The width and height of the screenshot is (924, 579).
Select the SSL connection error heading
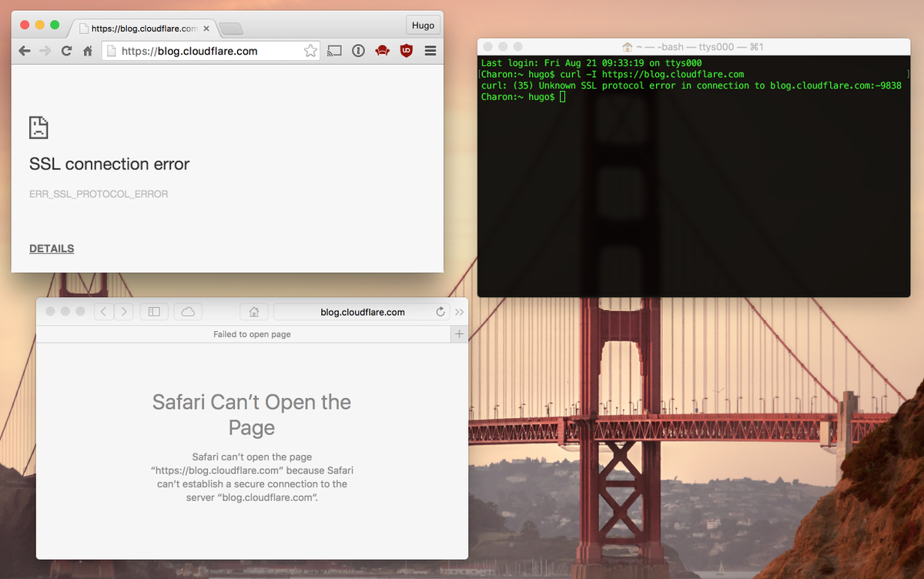(109, 164)
